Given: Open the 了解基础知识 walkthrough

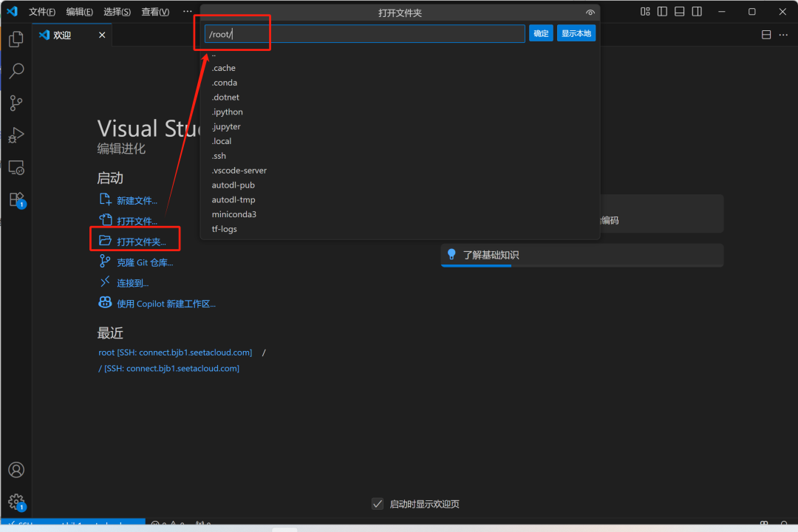Looking at the screenshot, I should pyautogui.click(x=582, y=255).
